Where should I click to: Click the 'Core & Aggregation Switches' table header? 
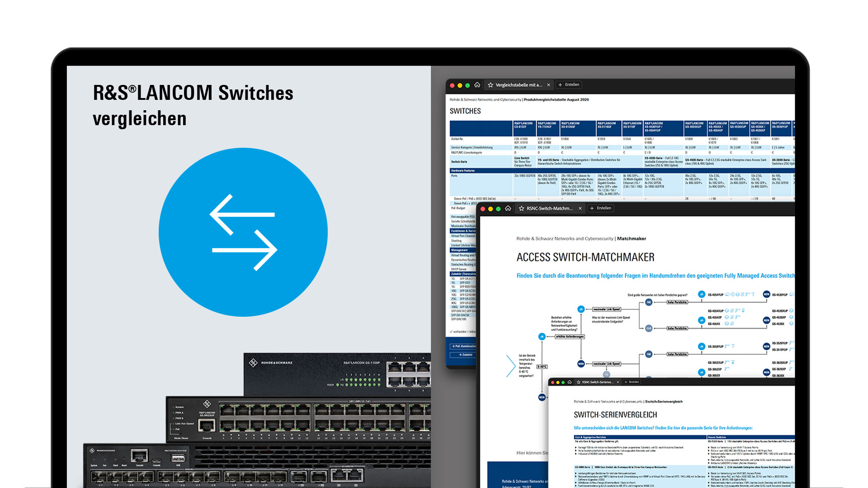click(640, 437)
